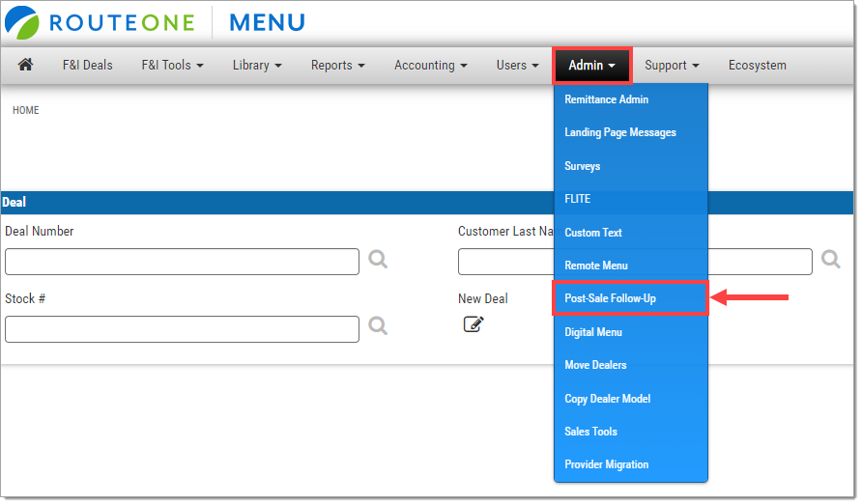The image size is (861, 504).
Task: Collapse the Admin dropdown
Action: [x=592, y=66]
